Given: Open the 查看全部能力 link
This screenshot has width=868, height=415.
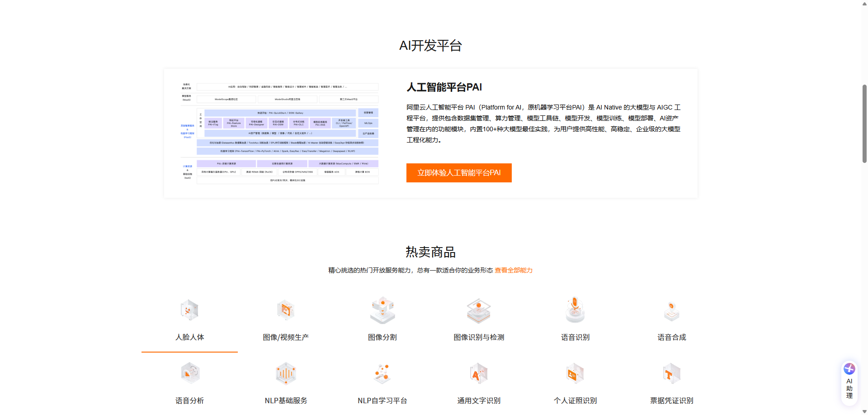Looking at the screenshot, I should pyautogui.click(x=514, y=270).
